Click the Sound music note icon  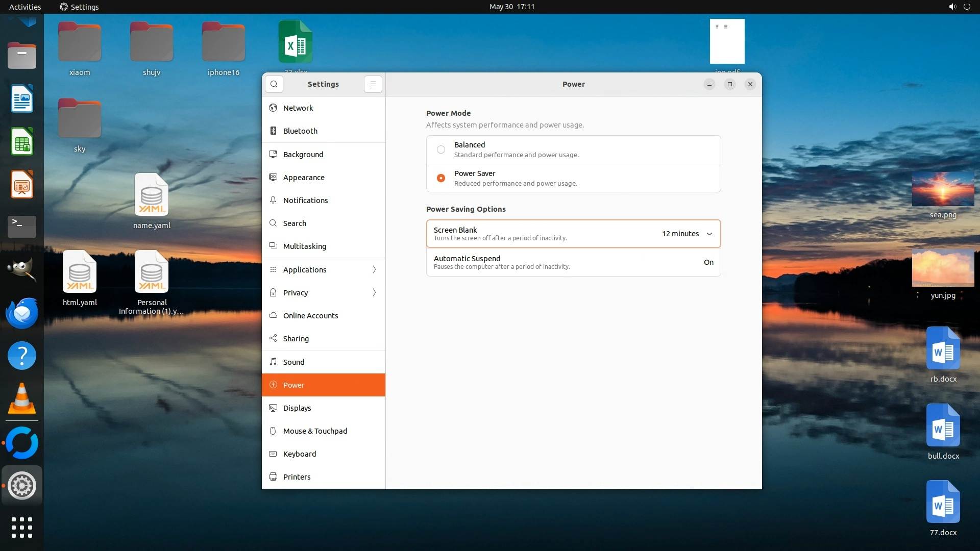coord(273,362)
